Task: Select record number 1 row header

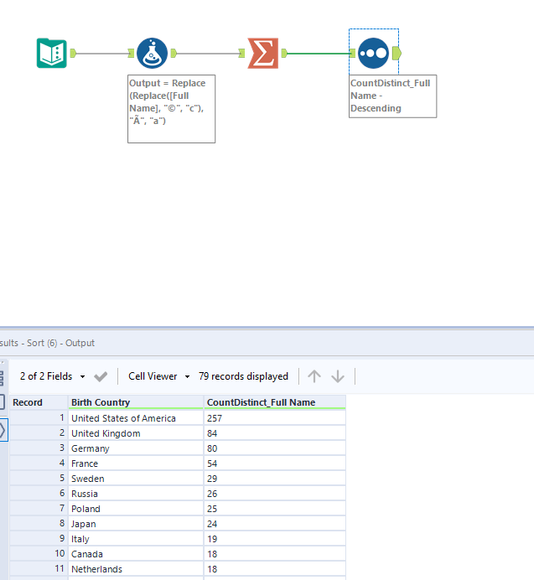Action: (39, 418)
